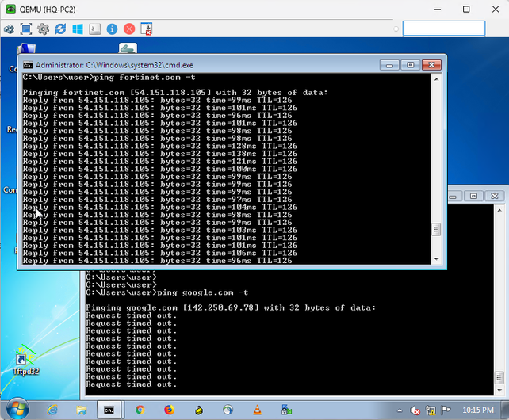This screenshot has height=420, width=509.
Task: Open Tftpd32 desktop shortcut
Action: click(26, 361)
